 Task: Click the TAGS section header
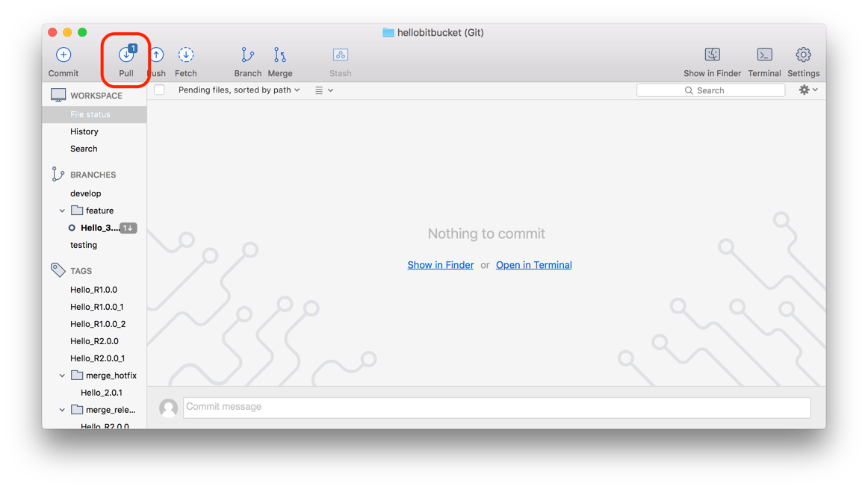point(81,271)
